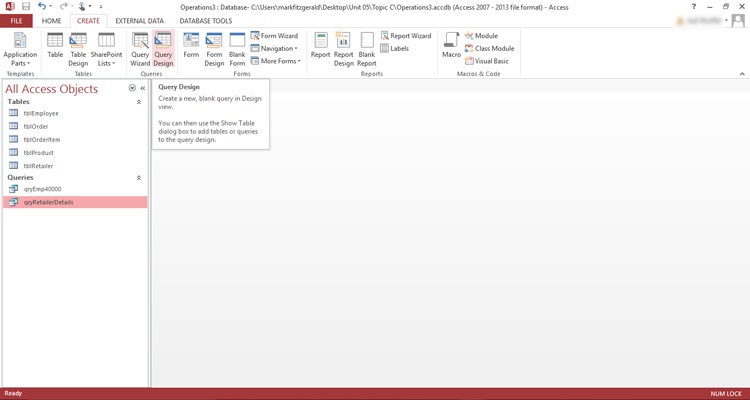This screenshot has width=750, height=400.
Task: Insert a new Module
Action: (x=481, y=36)
